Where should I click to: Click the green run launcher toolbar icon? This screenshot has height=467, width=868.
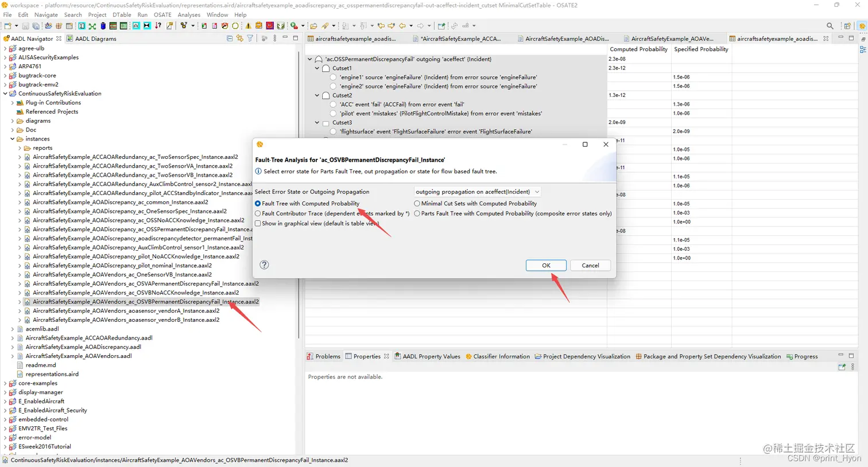[294, 26]
